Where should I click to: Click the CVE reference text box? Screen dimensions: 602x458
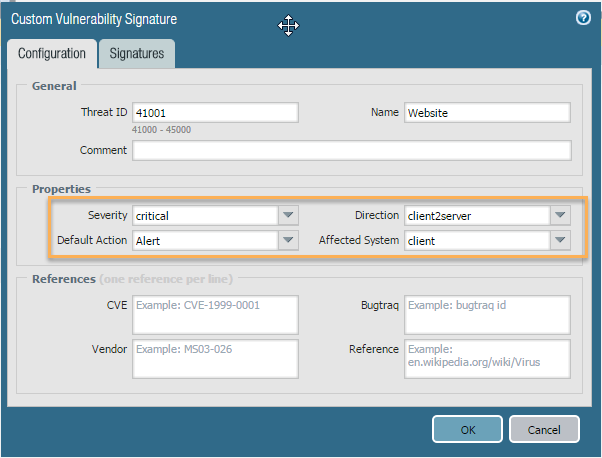pos(215,314)
